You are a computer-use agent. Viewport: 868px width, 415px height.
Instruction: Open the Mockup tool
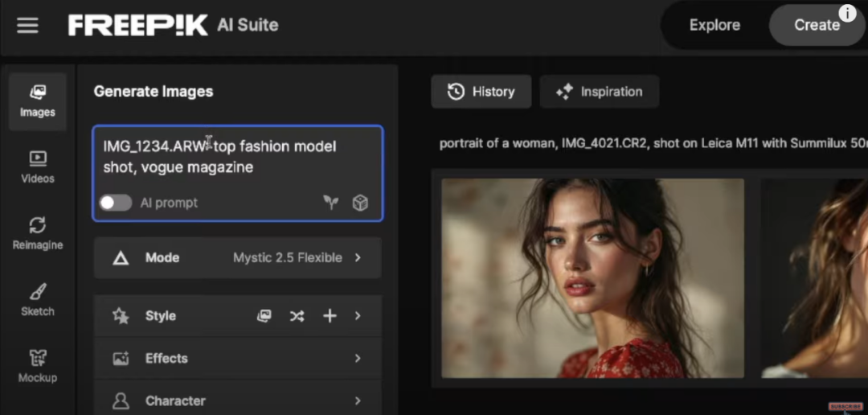[38, 367]
